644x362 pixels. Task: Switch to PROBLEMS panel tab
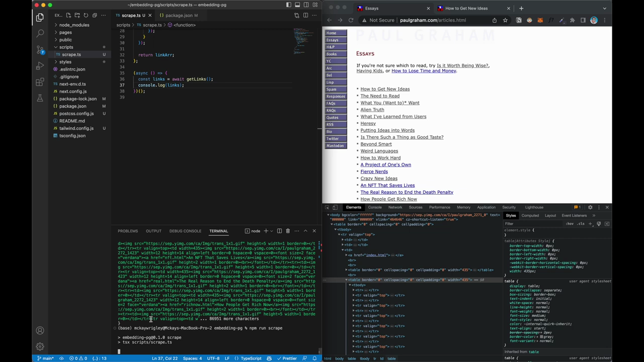click(x=128, y=231)
